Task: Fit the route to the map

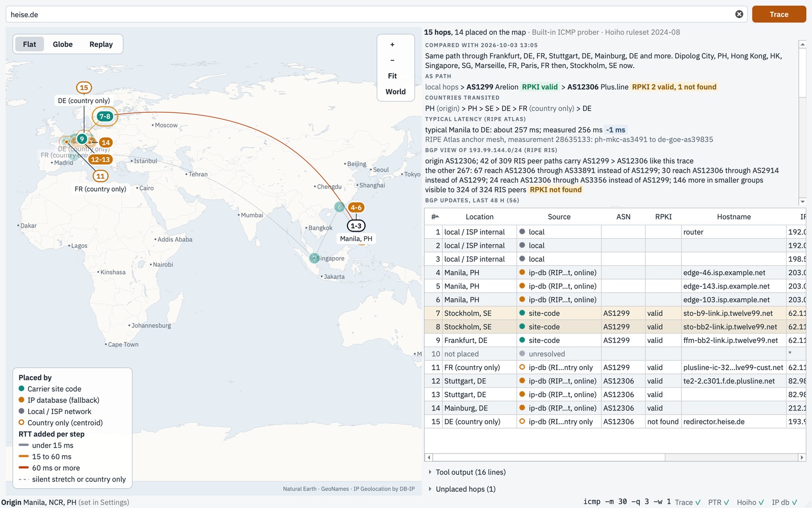Action: point(392,76)
